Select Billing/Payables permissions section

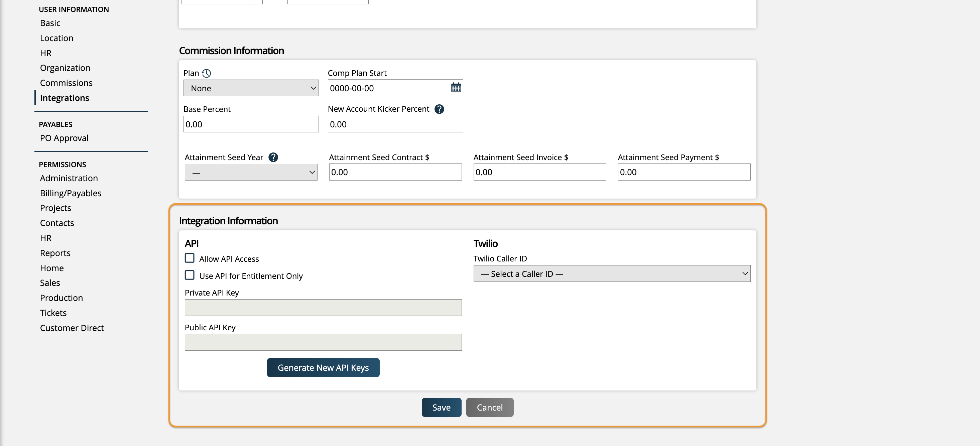71,193
